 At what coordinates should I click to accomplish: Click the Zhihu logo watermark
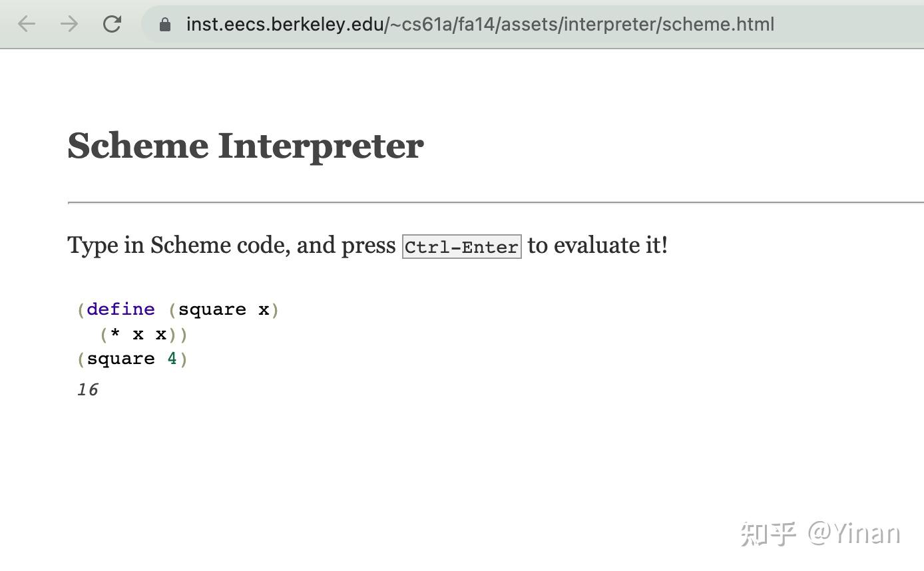768,534
